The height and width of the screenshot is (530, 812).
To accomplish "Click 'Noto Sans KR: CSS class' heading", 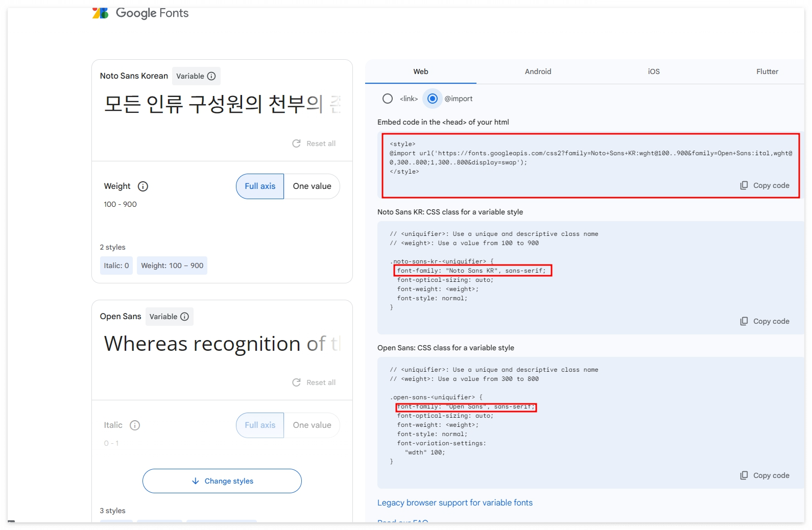I will [450, 212].
